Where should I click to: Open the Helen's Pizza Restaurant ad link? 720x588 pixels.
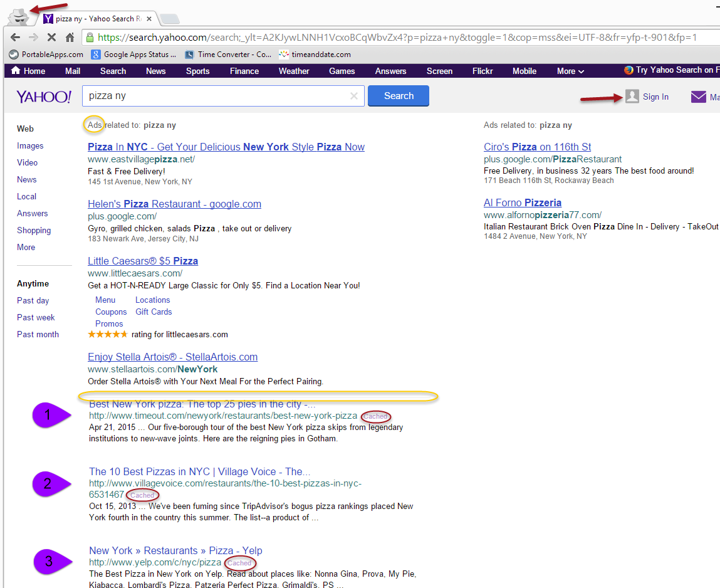pos(174,204)
